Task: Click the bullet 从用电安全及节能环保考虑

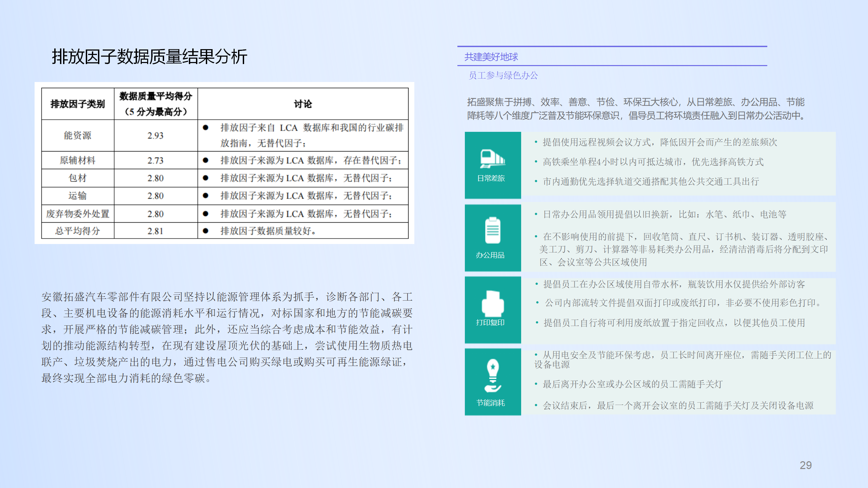Action: (x=683, y=360)
